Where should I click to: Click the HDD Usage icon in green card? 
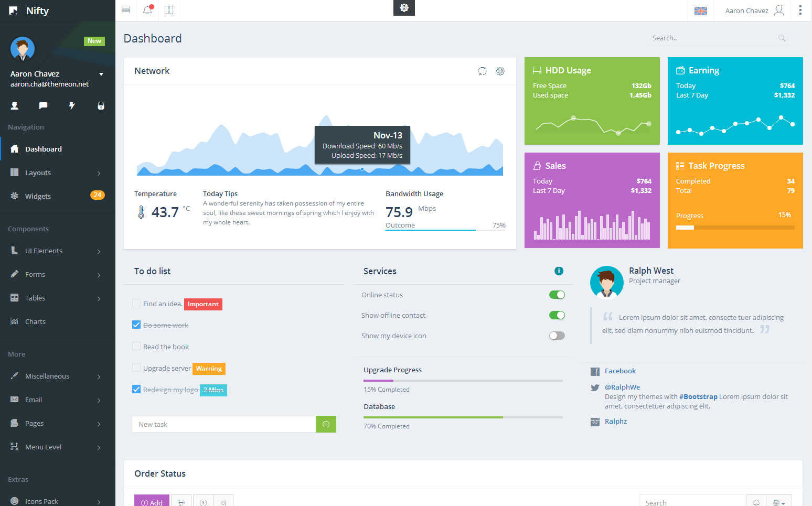pos(537,70)
